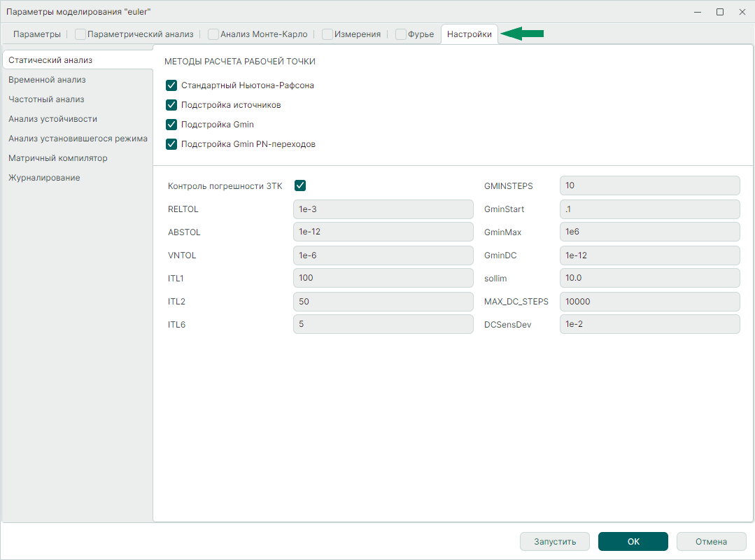Select Временной анализ in sidebar
This screenshot has height=560, width=755.
(47, 80)
